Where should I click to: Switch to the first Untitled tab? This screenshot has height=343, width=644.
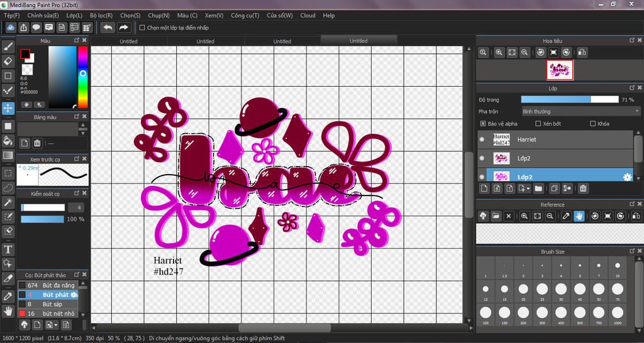click(128, 41)
